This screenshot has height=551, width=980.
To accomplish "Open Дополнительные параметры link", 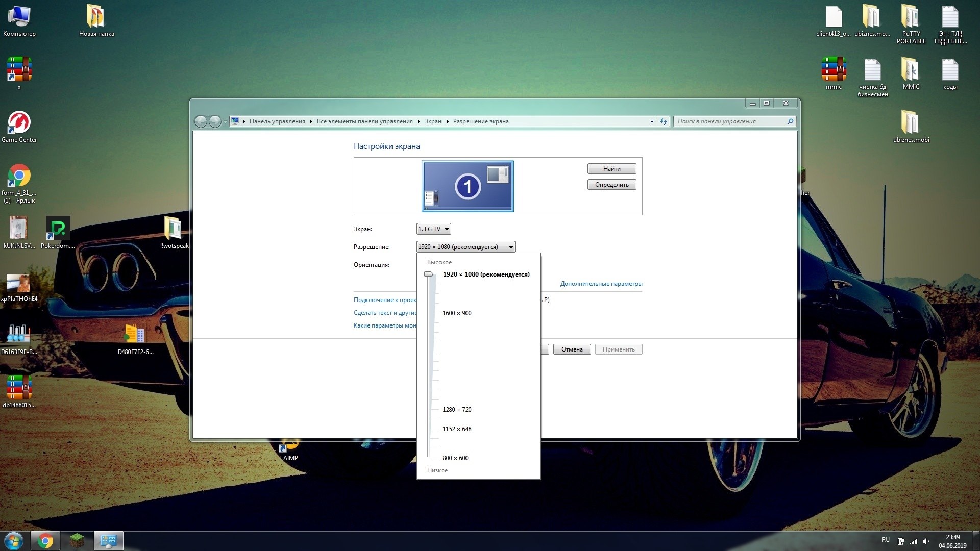I will click(601, 284).
